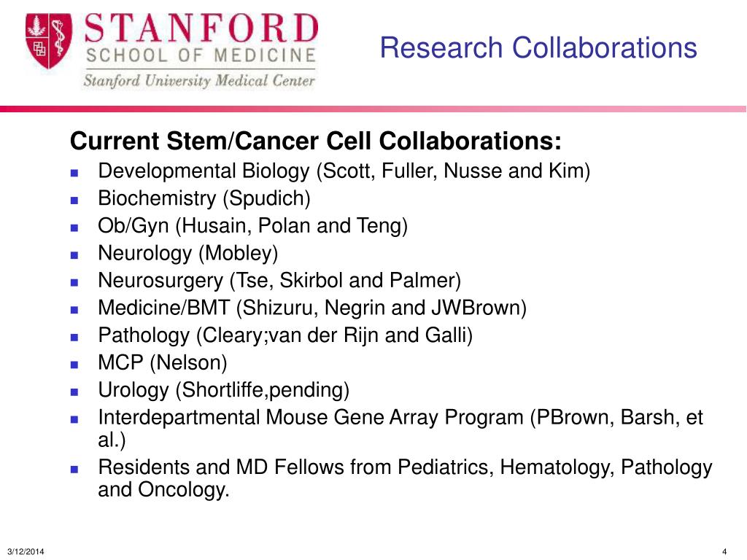Click the Current Stem/Cancer Cell Collaborations heading
This screenshot has height=560, width=747.
click(x=315, y=141)
